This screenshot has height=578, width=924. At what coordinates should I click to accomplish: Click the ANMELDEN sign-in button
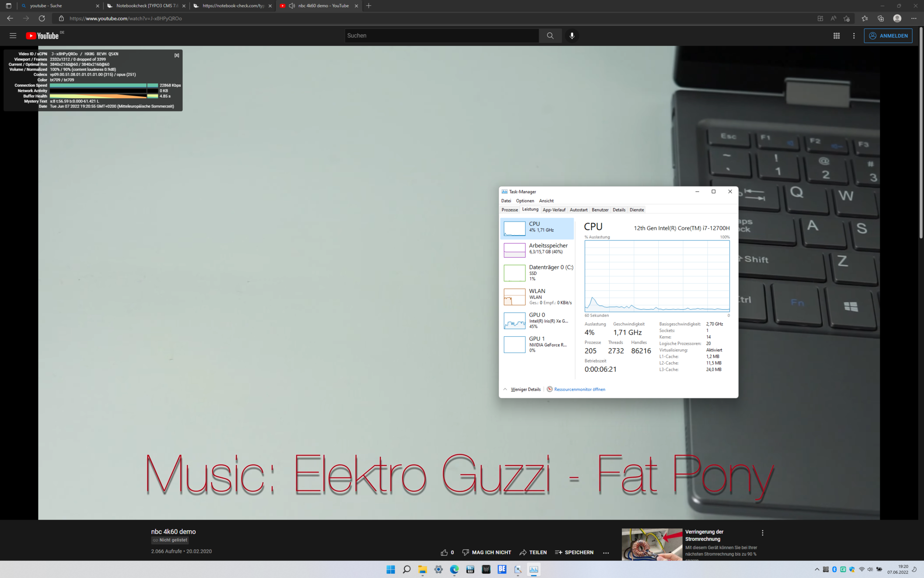[888, 36]
